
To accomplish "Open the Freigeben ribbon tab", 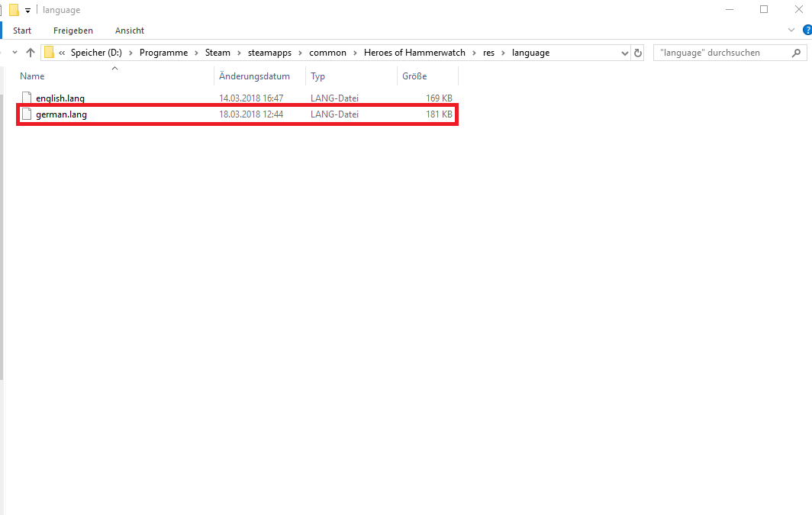I will tap(73, 31).
